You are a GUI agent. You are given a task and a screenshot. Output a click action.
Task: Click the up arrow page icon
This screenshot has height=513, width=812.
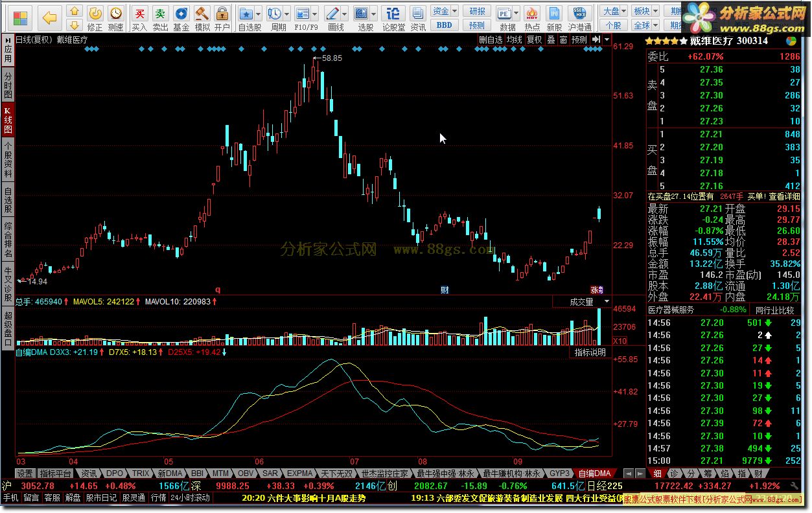coord(75,11)
